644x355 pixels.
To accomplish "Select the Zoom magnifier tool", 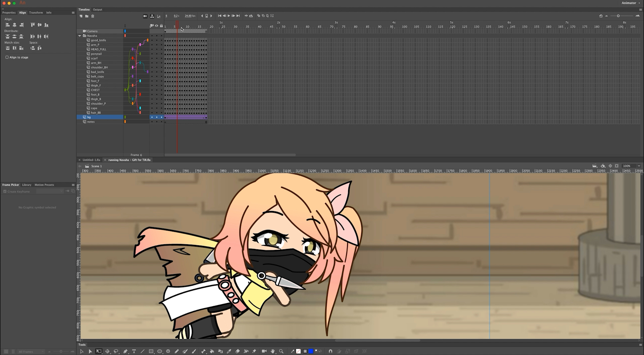I will [x=281, y=351].
